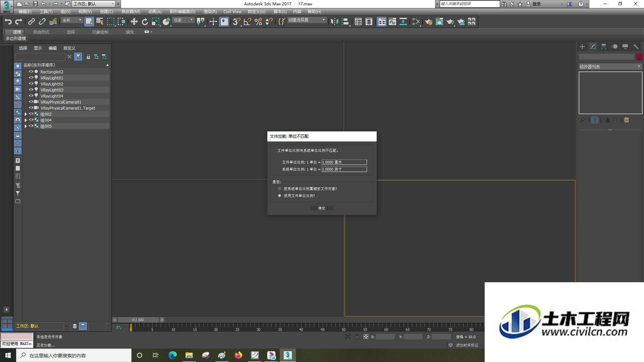Image resolution: width=644 pixels, height=362 pixels.
Task: Open the Layer Explorer icon
Action: pyautogui.click(x=369, y=22)
